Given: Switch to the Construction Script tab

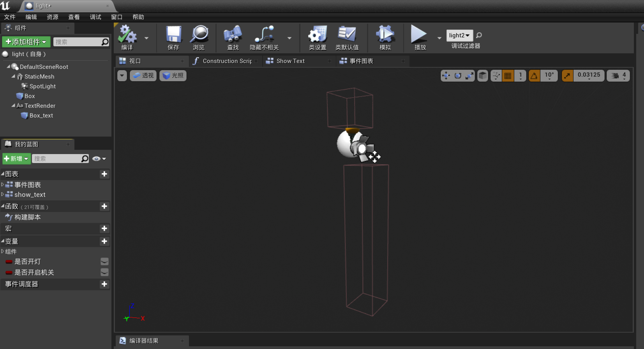Looking at the screenshot, I should click(x=226, y=61).
